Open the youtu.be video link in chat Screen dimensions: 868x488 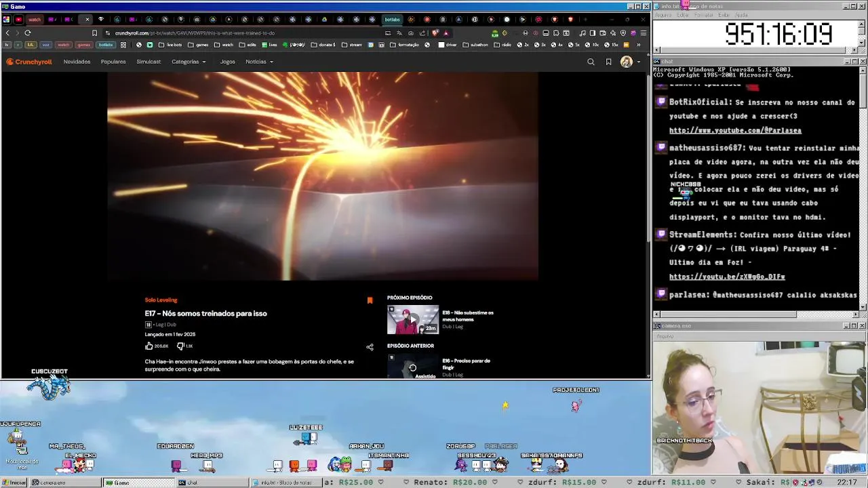coord(727,277)
